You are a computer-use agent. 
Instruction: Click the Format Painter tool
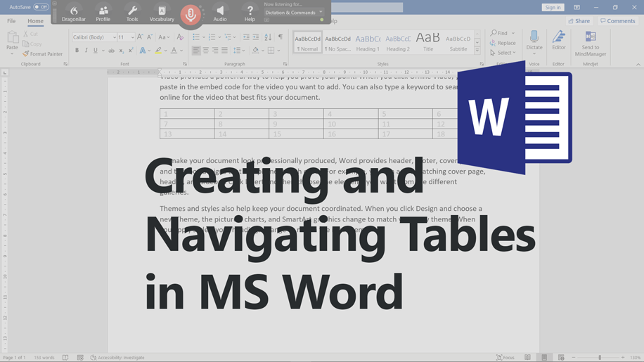[x=43, y=53]
